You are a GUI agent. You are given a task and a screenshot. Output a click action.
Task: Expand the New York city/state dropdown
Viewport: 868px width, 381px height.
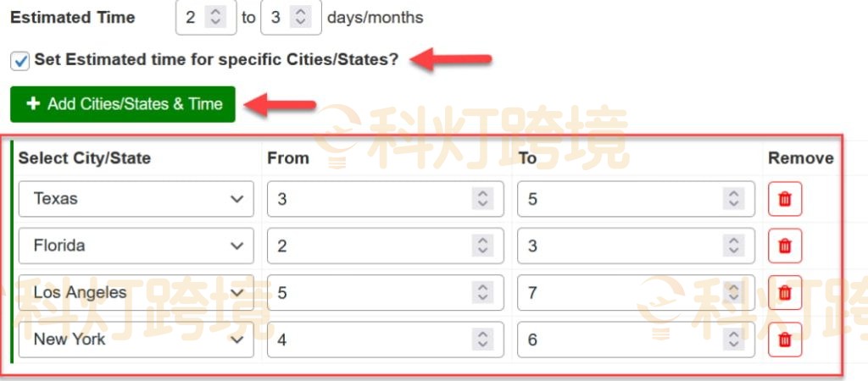pos(136,340)
